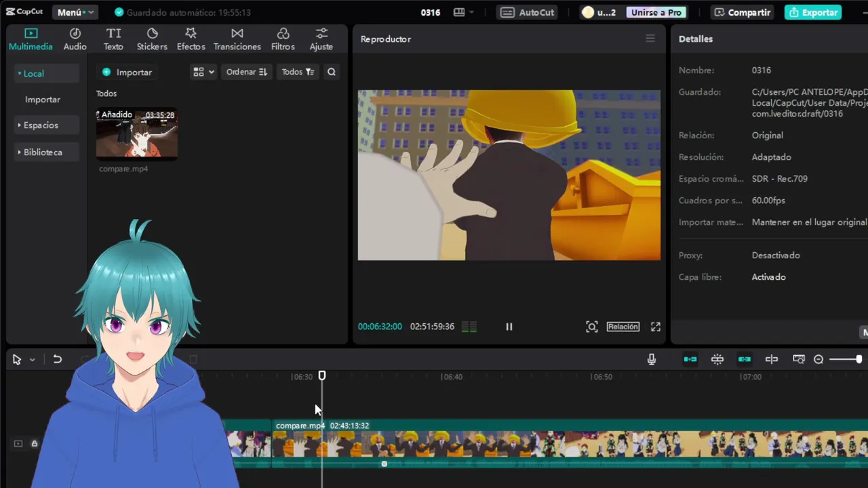Open the selection tool arrow dropdown
The image size is (868, 488).
32,360
